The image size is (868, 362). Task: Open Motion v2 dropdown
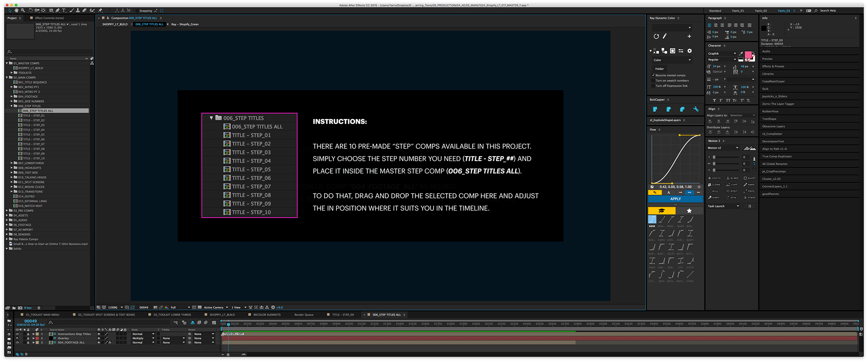(x=723, y=148)
